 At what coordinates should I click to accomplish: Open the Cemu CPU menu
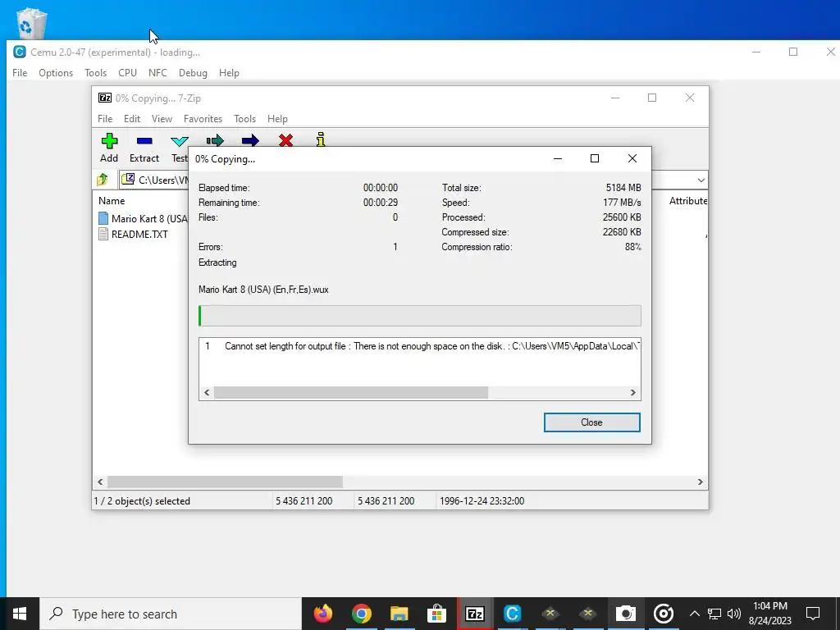click(x=127, y=73)
